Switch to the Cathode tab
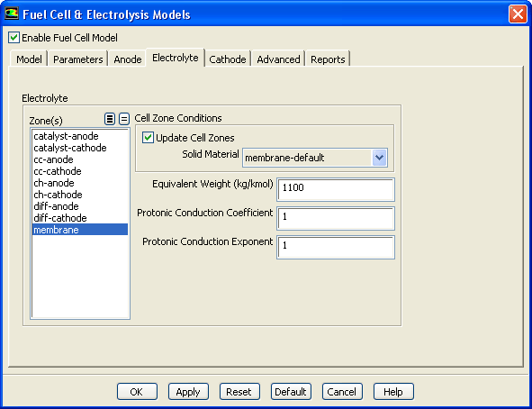Viewport: 532px width, 409px height. [228, 59]
